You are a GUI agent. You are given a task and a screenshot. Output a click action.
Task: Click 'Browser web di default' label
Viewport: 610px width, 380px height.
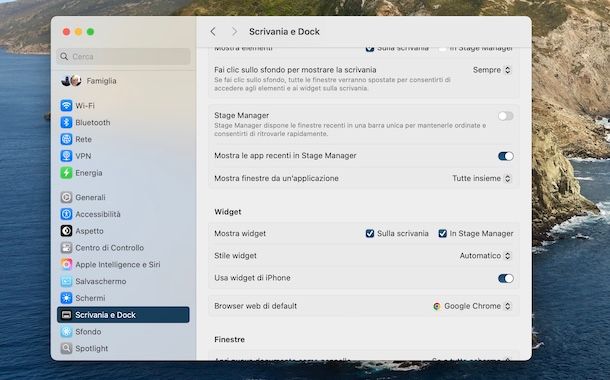pyautogui.click(x=255, y=306)
